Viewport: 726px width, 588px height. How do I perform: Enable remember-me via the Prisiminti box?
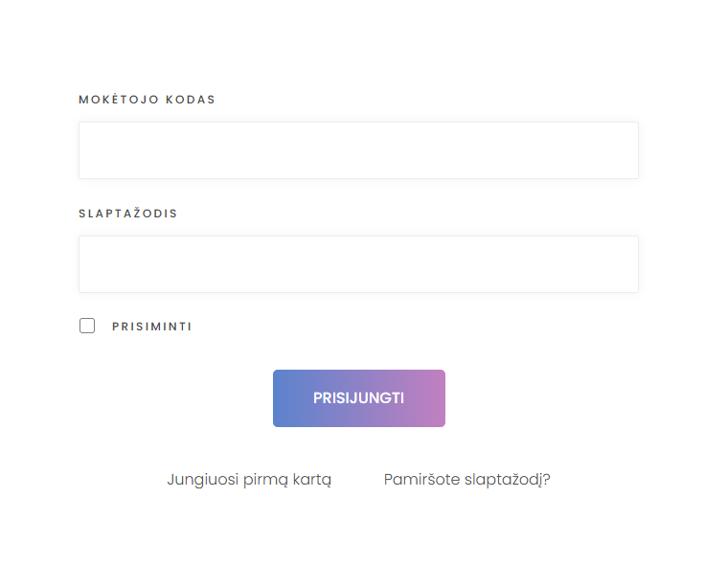(87, 326)
